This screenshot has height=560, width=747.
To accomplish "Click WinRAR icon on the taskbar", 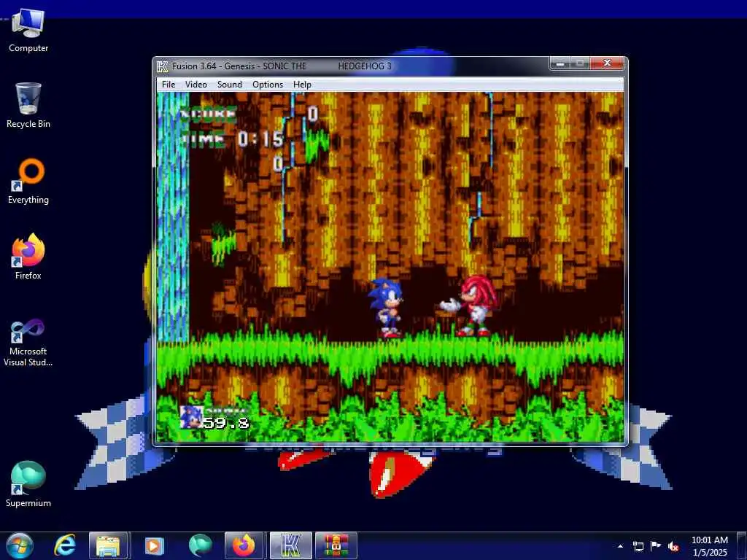I will [x=336, y=545].
